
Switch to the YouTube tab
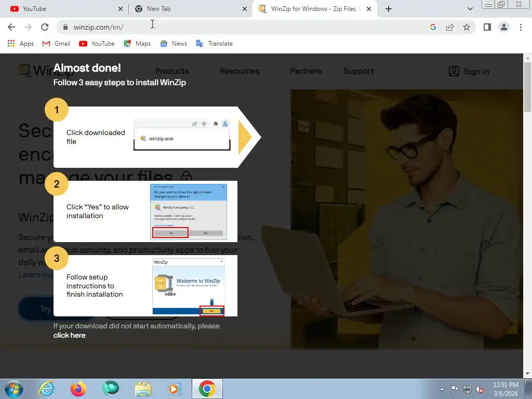(64, 9)
